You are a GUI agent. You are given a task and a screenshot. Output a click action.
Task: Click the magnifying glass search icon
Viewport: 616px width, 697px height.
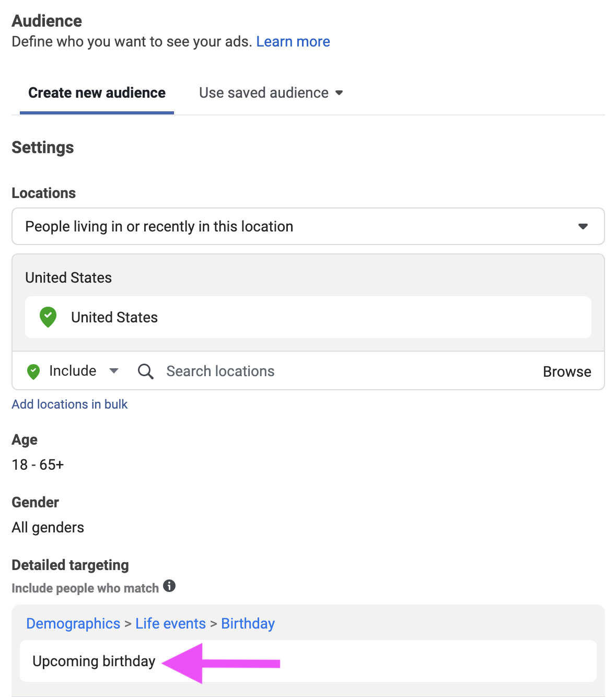(145, 371)
